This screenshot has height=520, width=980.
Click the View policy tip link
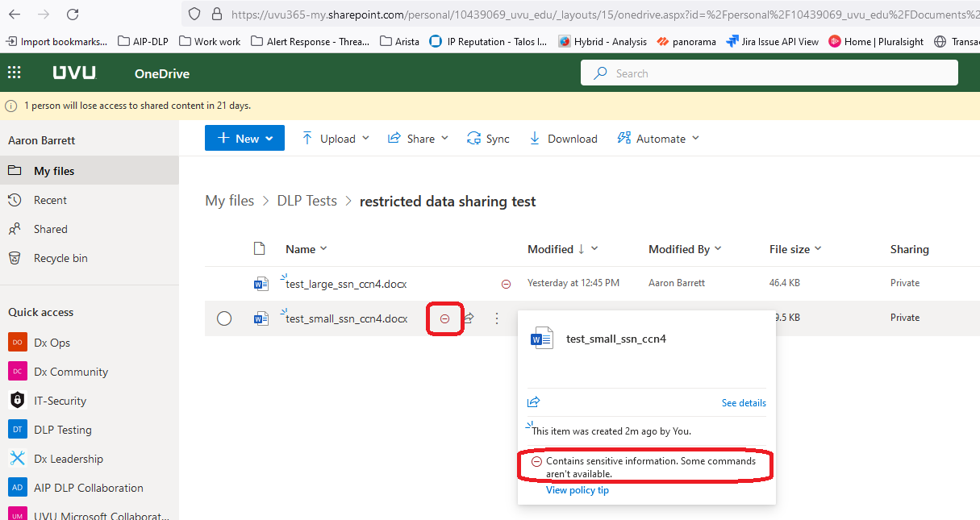[x=577, y=489]
